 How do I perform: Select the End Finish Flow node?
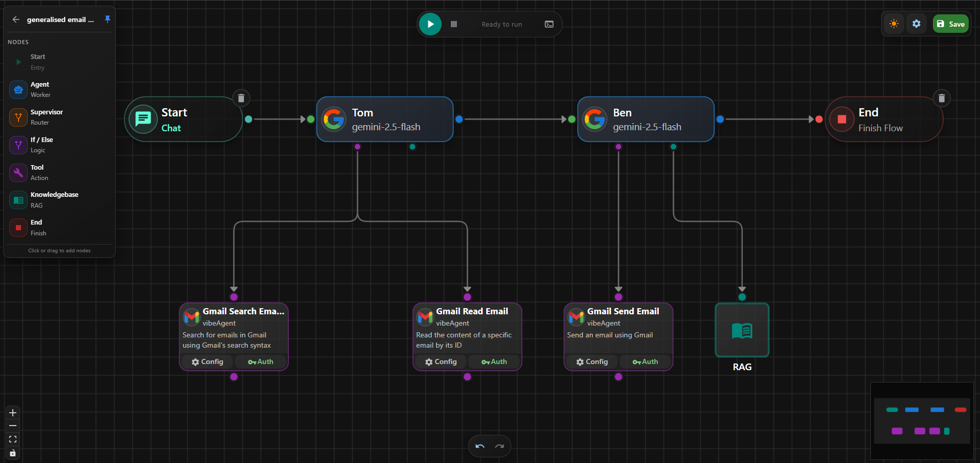[884, 119]
